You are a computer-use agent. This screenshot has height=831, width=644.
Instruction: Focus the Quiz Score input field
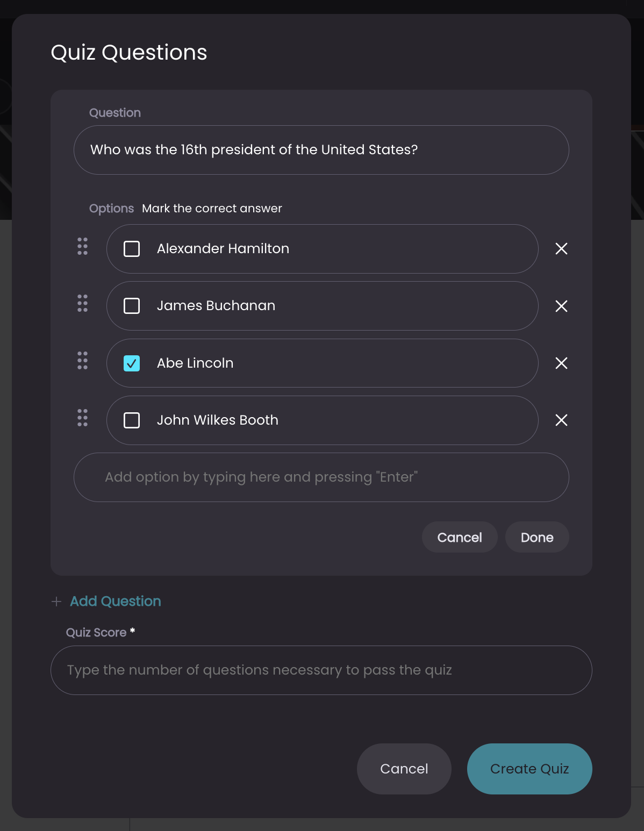point(321,670)
